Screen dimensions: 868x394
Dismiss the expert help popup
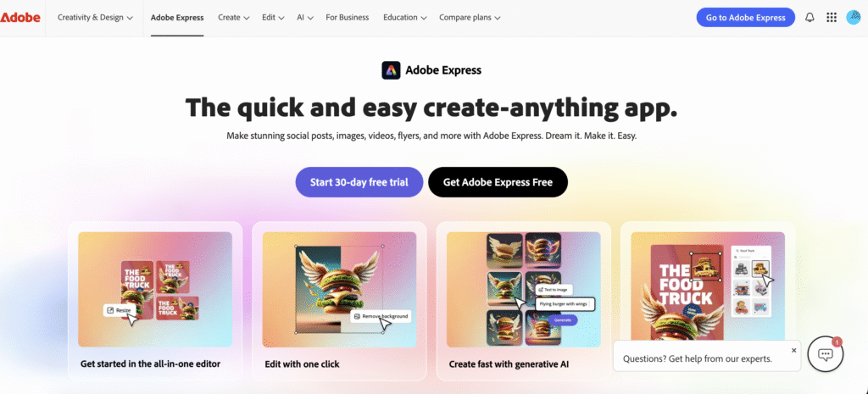[x=793, y=350]
